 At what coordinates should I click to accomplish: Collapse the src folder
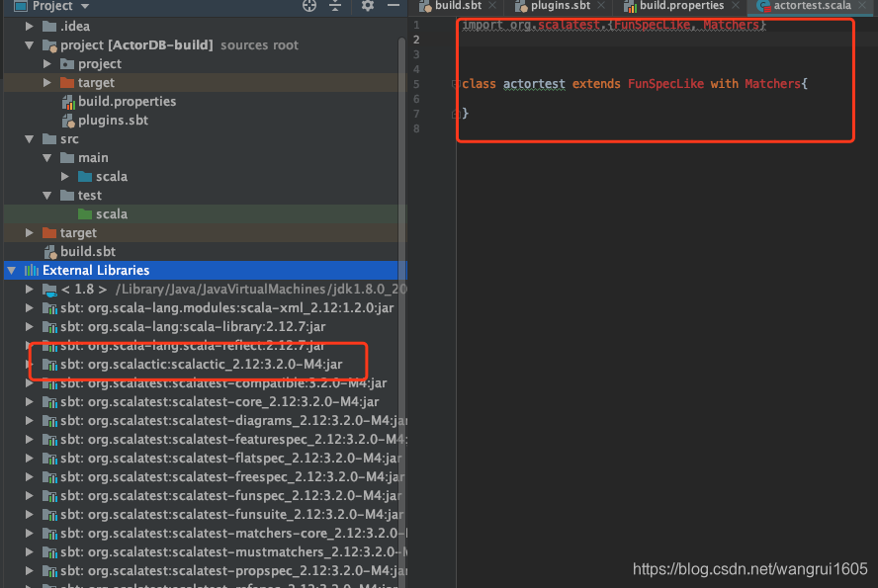coord(29,138)
